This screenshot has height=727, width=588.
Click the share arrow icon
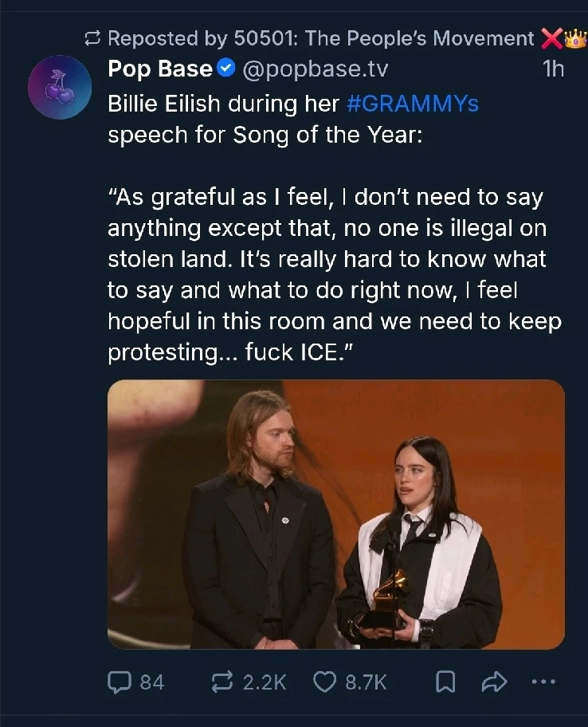(x=495, y=682)
